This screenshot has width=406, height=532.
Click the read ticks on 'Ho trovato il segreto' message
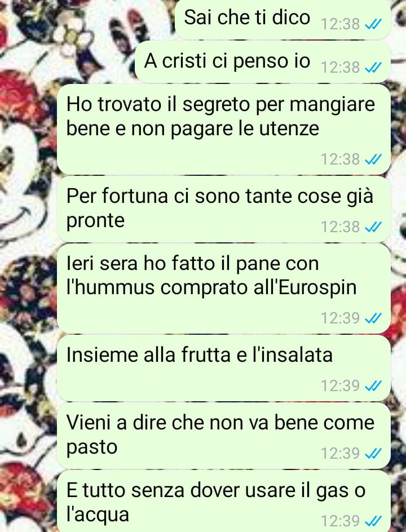[373, 159]
